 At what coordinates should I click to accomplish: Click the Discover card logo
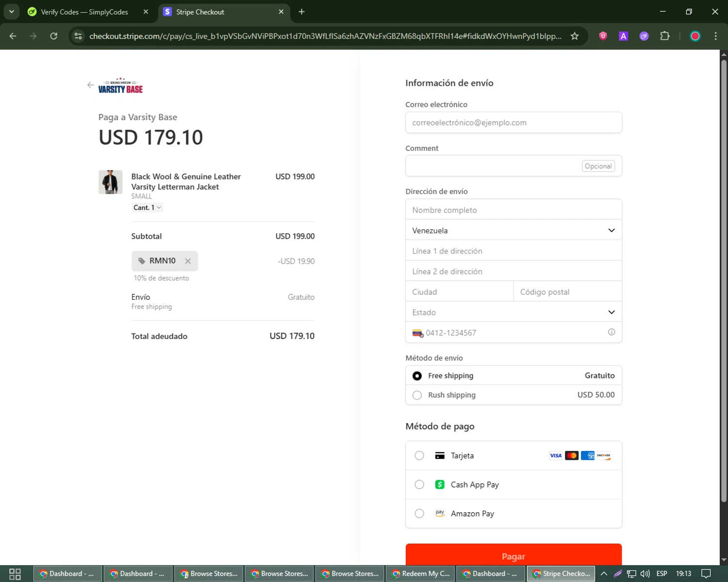(604, 455)
